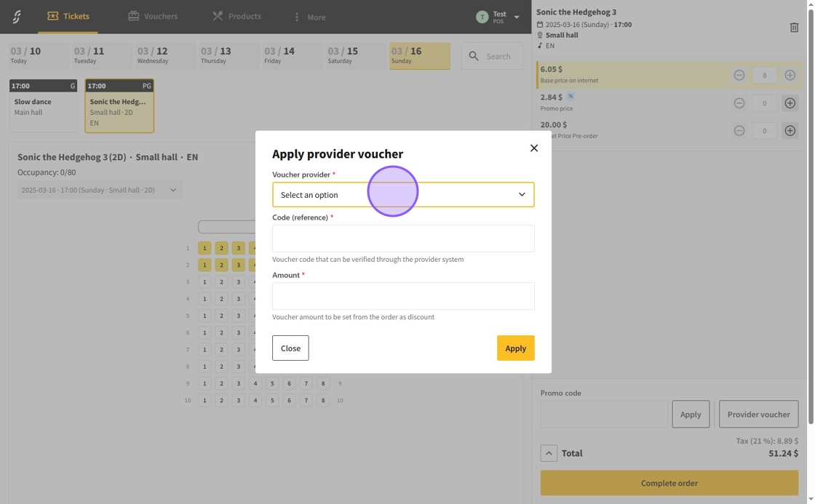The width and height of the screenshot is (815, 504).
Task: Click the Code (reference) input field
Action: pyautogui.click(x=403, y=239)
